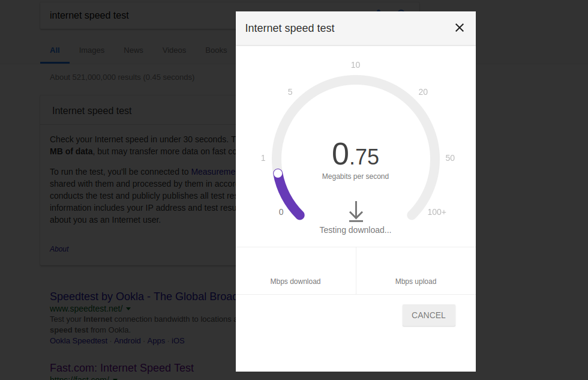
Task: Close the Internet speed test dialog
Action: [x=460, y=28]
